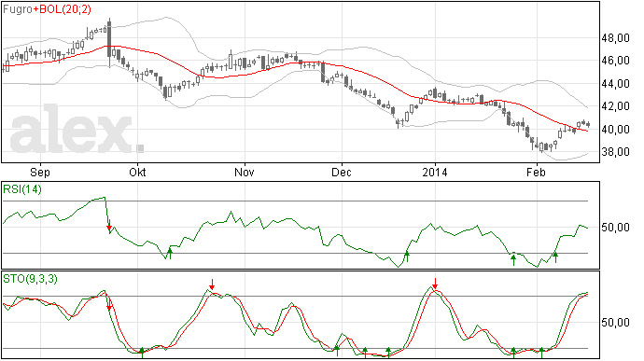Click the Fugro chart title label
Viewport: 644px width, 361px height.
point(17,9)
